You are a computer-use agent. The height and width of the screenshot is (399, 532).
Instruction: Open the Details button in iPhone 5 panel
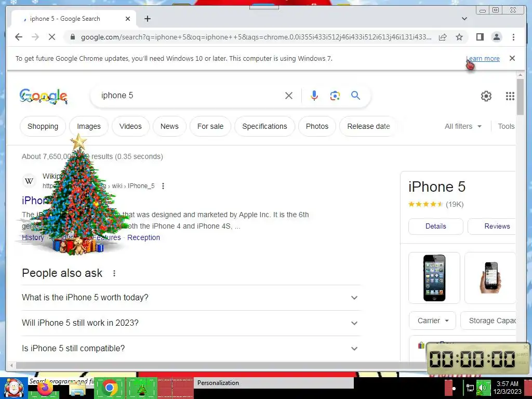click(x=436, y=227)
